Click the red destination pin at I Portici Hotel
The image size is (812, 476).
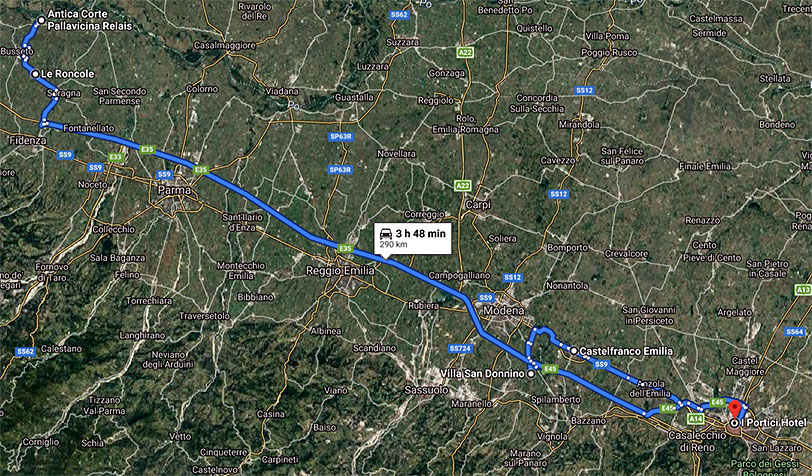(x=735, y=411)
